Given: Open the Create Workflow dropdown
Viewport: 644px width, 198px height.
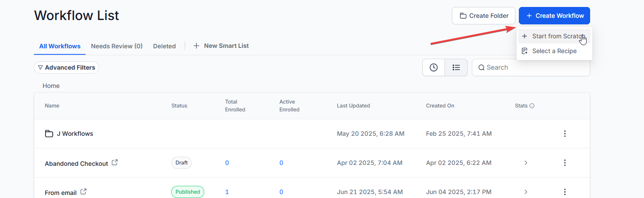Looking at the screenshot, I should tap(554, 16).
